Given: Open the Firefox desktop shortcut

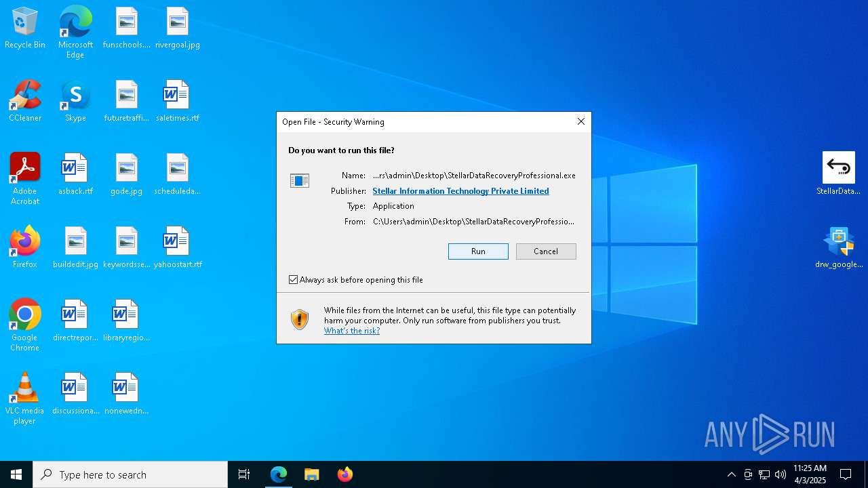Looking at the screenshot, I should click(x=25, y=247).
